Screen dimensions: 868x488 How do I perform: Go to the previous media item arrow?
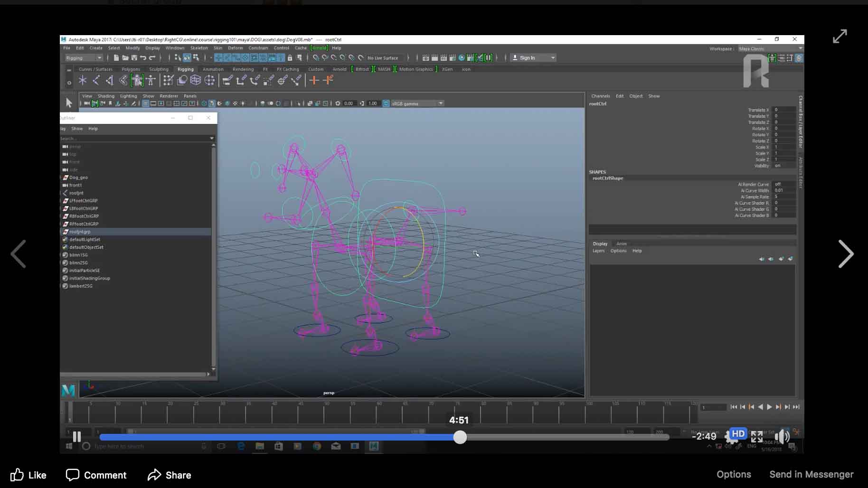[19, 254]
